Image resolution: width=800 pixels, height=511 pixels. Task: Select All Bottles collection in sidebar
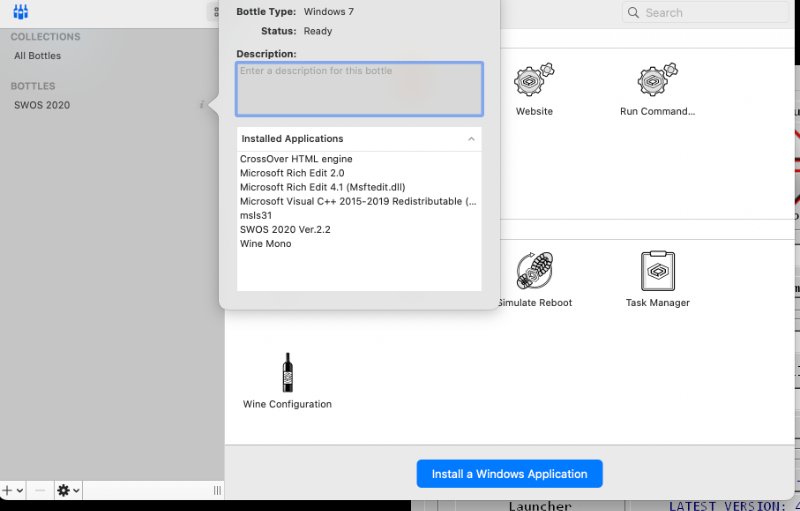(37, 56)
